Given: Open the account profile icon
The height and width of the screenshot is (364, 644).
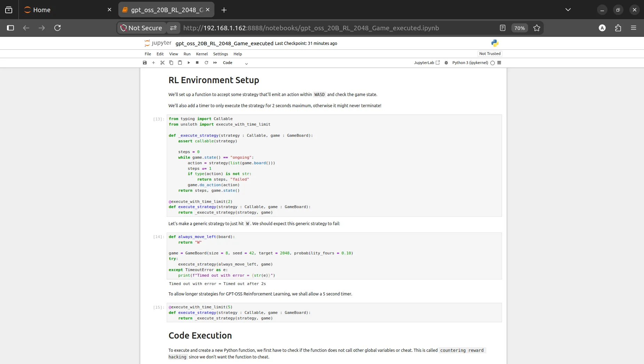Looking at the screenshot, I should click(x=602, y=28).
